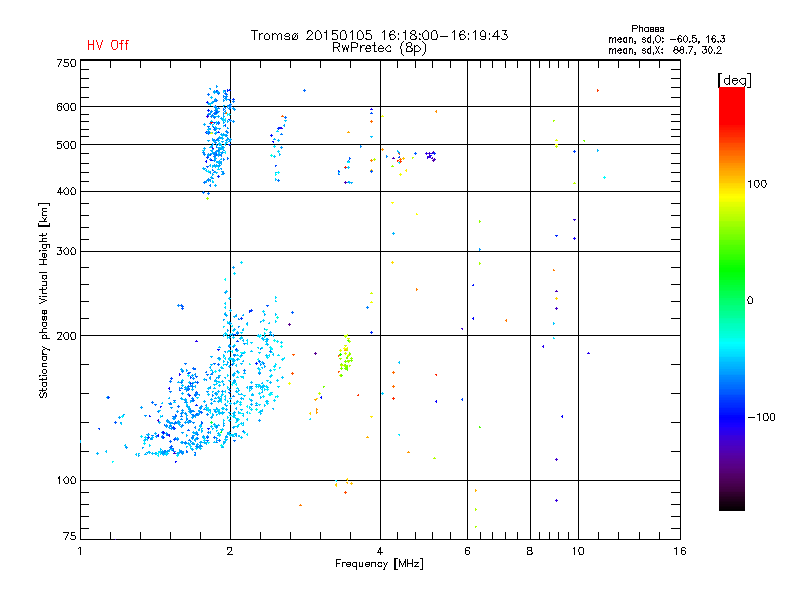Click y-axis tick label '750'
Viewport: 800px width, 600px height.
[x=66, y=63]
